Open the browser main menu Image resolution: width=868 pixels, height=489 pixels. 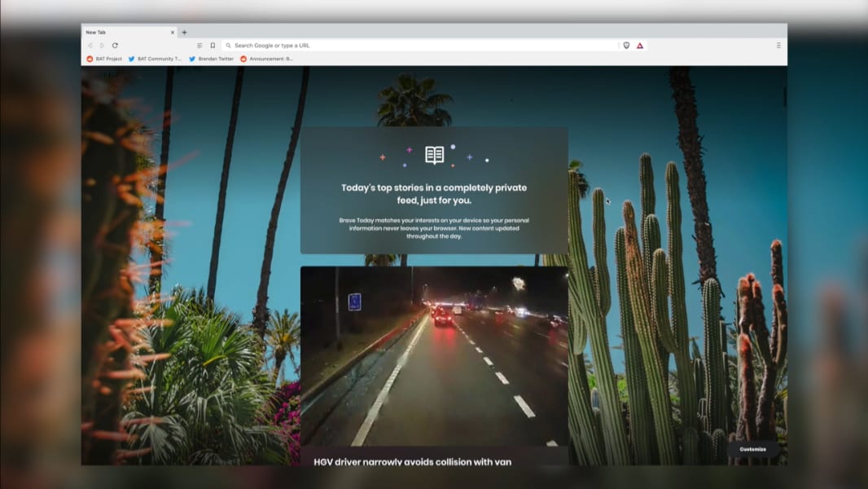click(x=778, y=46)
